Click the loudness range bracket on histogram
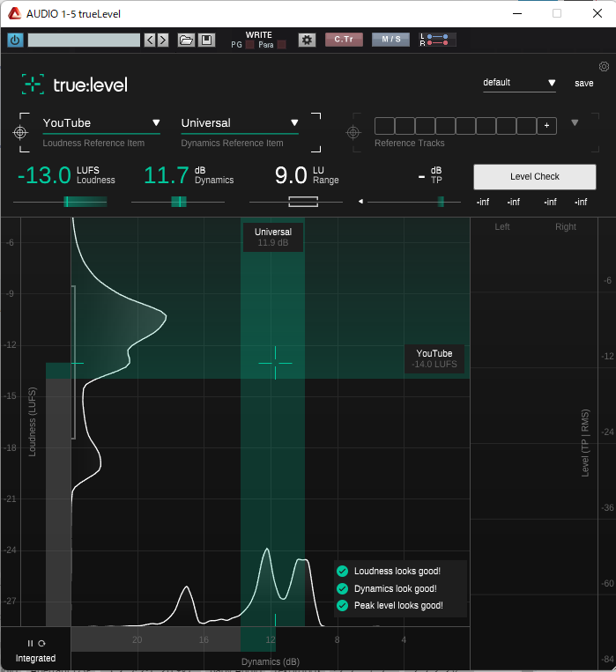Image resolution: width=616 pixels, height=672 pixels. (x=74, y=362)
